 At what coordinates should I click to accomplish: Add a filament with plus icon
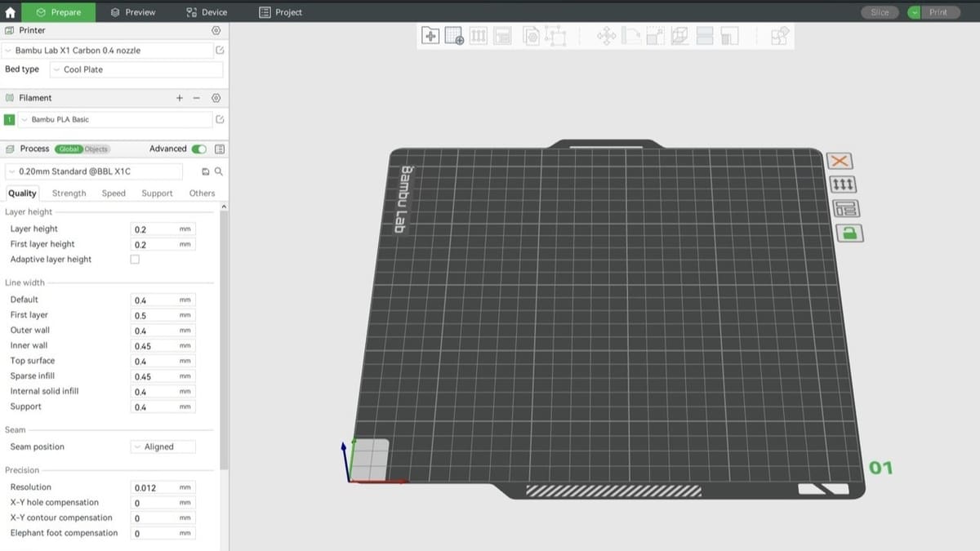pos(180,98)
